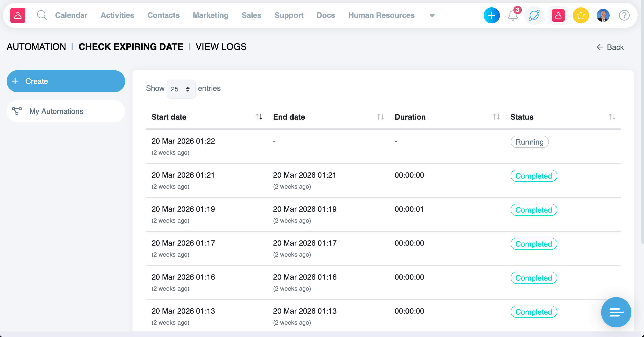Open the Marketing menu
This screenshot has height=337, width=644.
pyautogui.click(x=211, y=15)
